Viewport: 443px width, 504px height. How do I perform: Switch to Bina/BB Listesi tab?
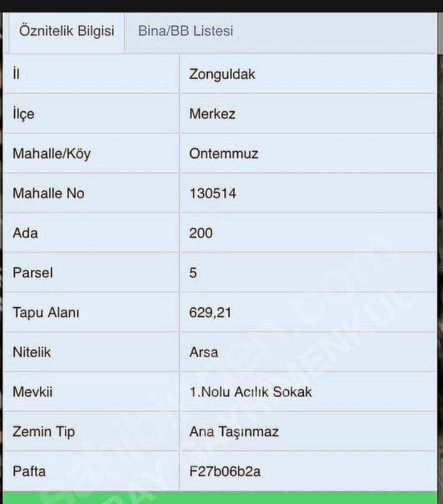click(185, 31)
